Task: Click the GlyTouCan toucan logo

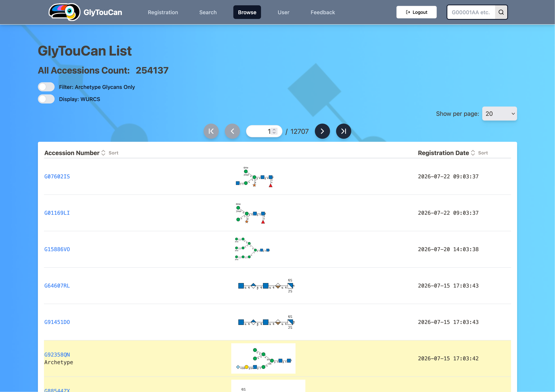Action: [64, 12]
